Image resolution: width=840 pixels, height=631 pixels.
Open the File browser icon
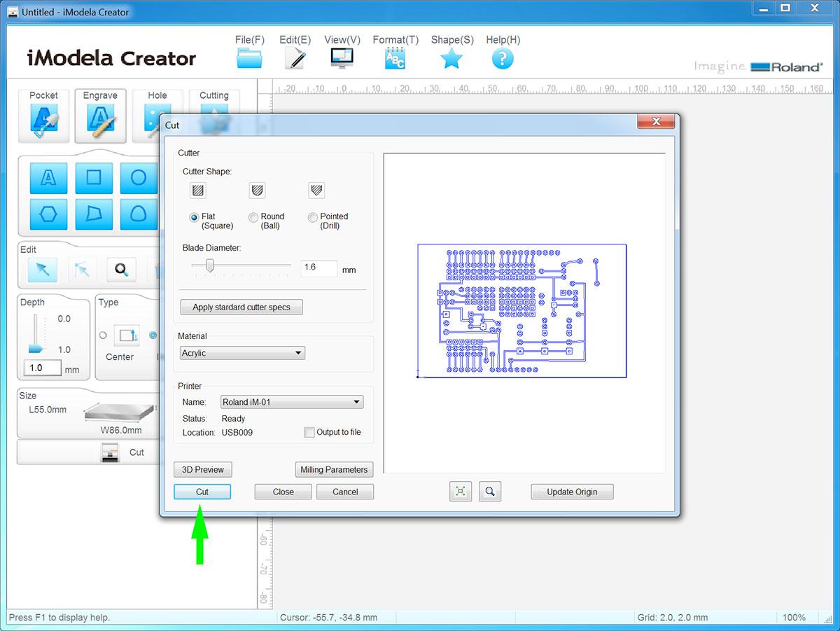click(249, 57)
